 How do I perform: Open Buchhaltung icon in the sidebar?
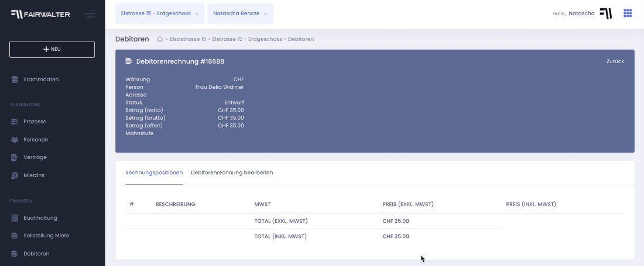pyautogui.click(x=15, y=218)
